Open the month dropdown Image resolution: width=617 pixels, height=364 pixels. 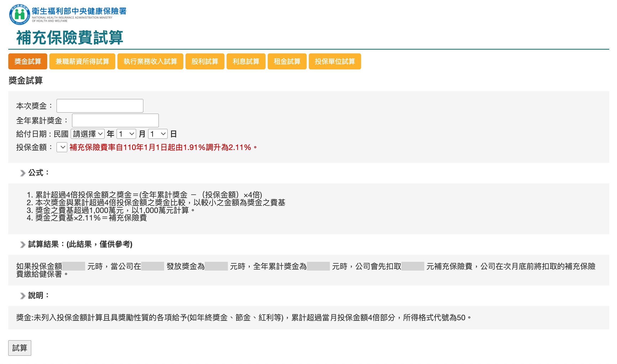[126, 134]
